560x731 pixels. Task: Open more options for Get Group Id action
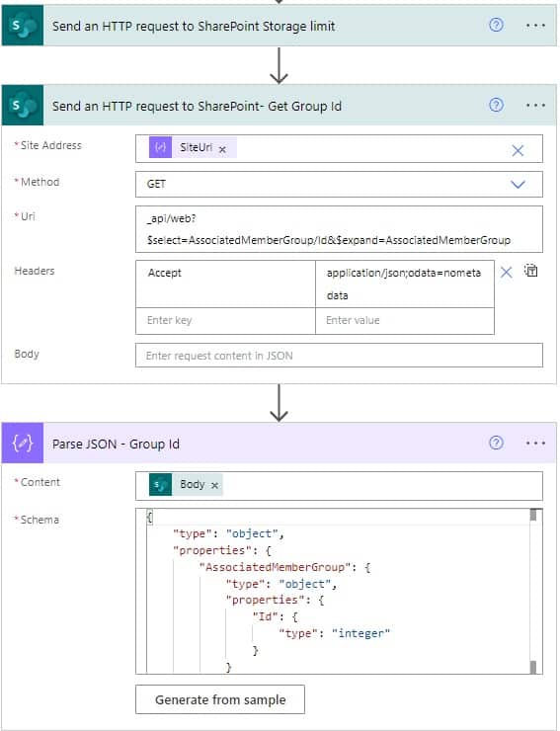point(535,106)
